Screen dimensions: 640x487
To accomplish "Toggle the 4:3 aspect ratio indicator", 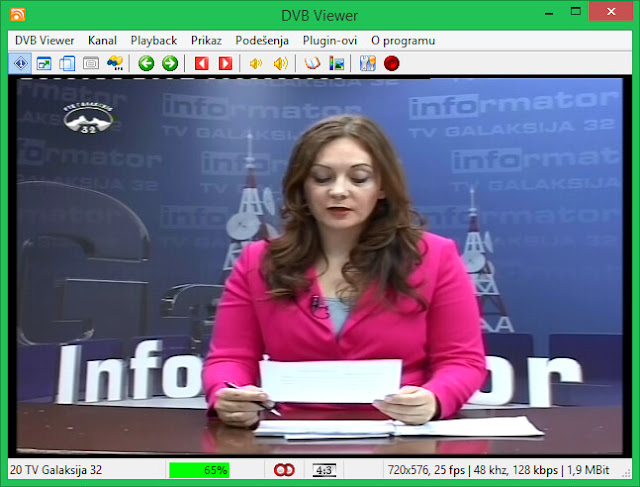I will (x=324, y=470).
